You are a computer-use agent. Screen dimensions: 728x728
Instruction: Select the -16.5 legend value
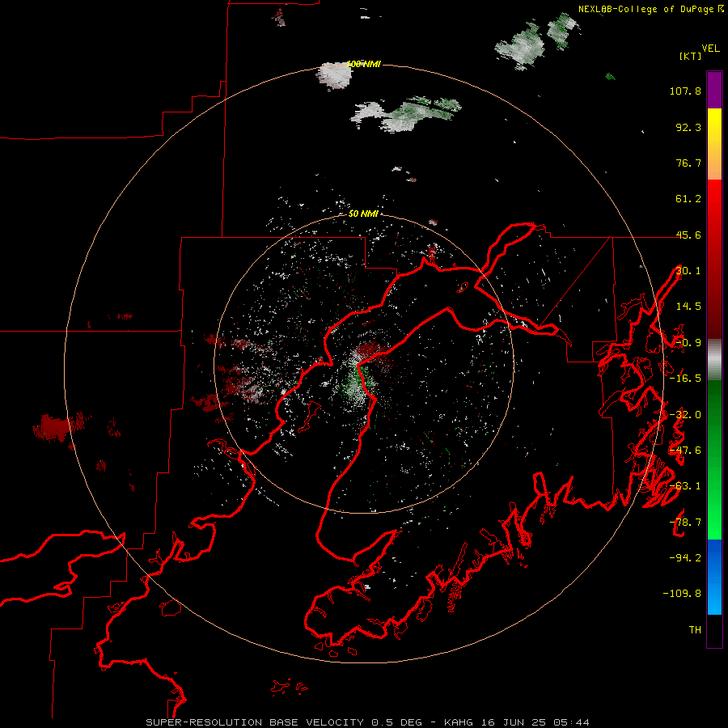click(x=685, y=379)
